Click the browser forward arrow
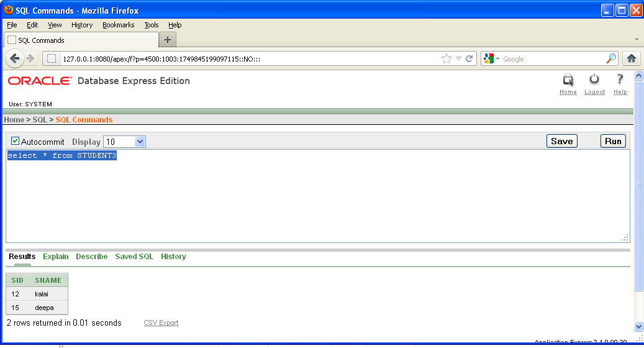 click(x=30, y=59)
